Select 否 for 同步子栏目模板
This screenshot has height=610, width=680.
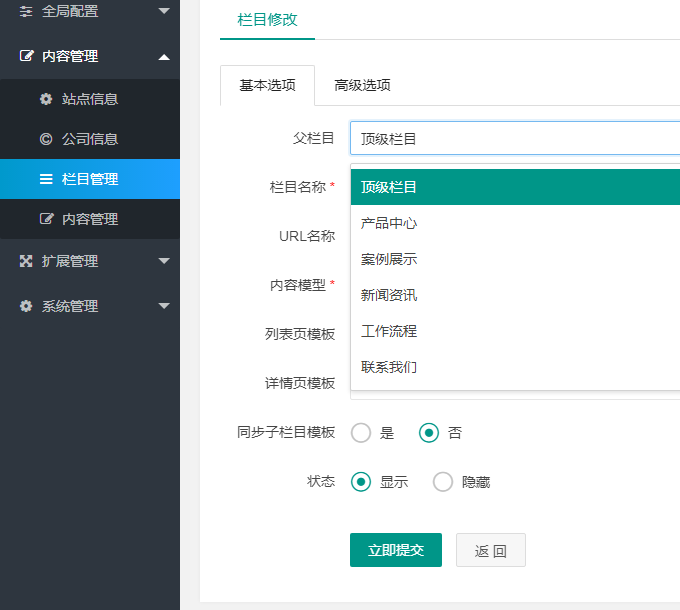tap(429, 433)
